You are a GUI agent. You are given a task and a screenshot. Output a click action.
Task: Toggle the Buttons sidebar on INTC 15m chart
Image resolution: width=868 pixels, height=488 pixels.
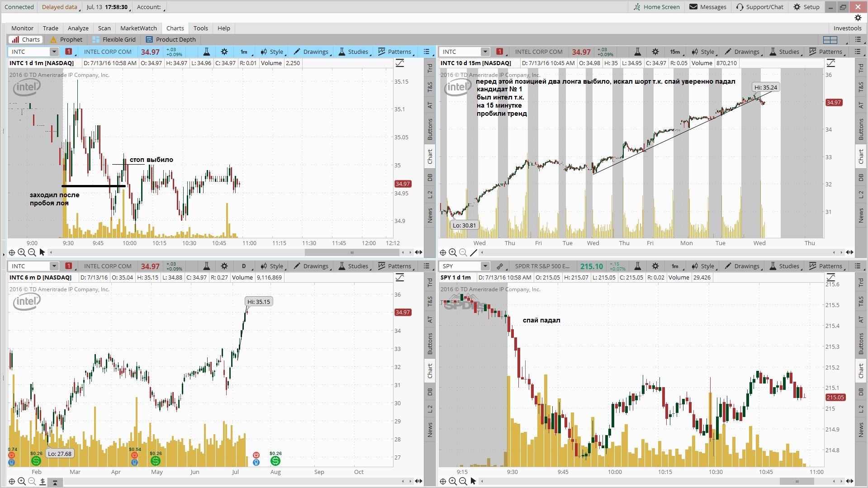point(861,129)
